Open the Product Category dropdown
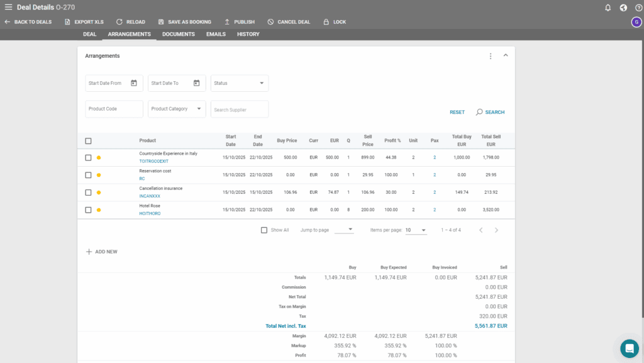The image size is (644, 363). [177, 109]
